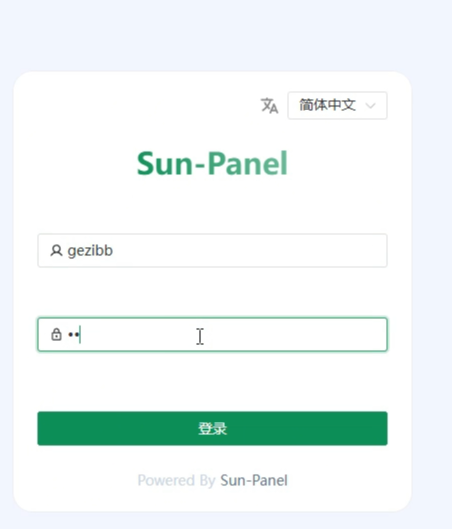This screenshot has width=452, height=529.
Task: Click the padlock icon in password field
Action: (56, 334)
